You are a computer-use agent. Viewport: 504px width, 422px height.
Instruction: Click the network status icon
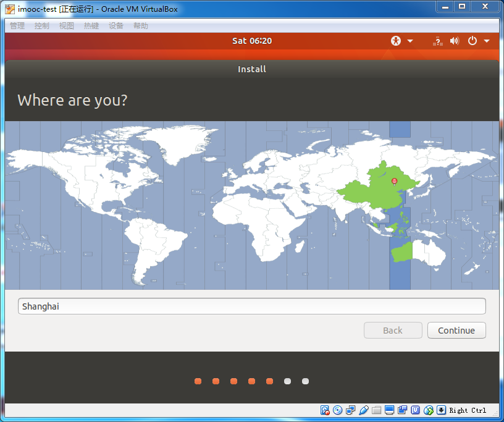[437, 41]
